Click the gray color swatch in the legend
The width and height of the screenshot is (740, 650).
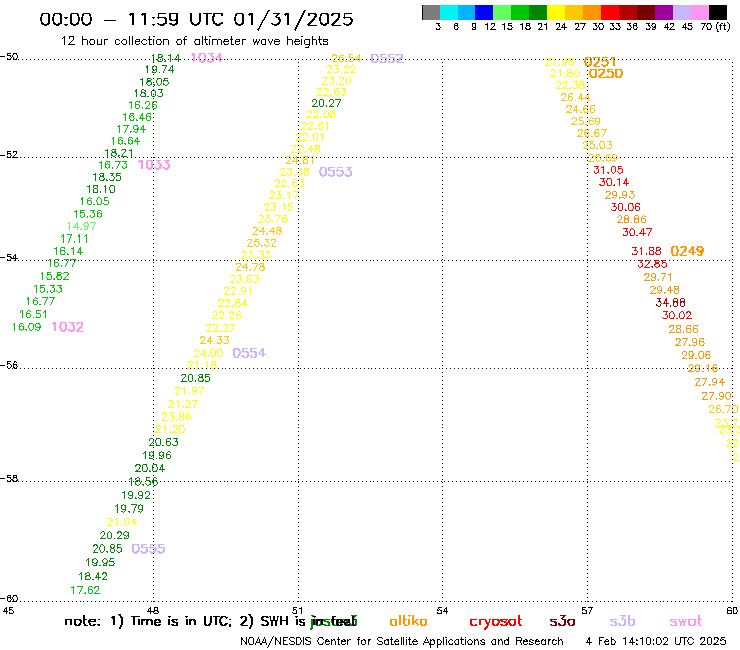click(x=431, y=12)
